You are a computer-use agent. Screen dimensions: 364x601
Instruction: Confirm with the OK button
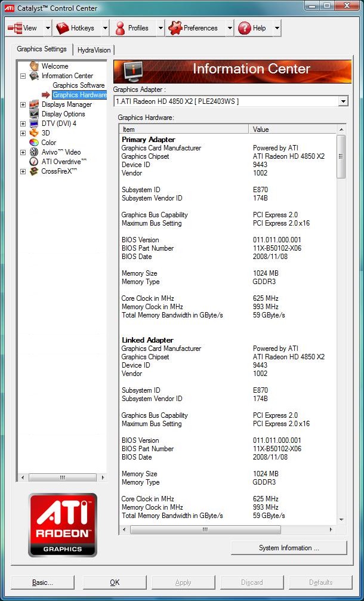(115, 582)
